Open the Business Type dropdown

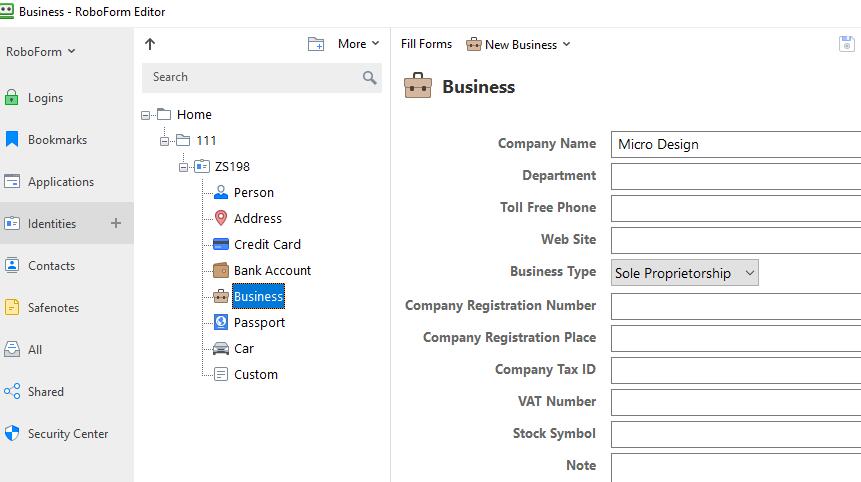click(685, 273)
